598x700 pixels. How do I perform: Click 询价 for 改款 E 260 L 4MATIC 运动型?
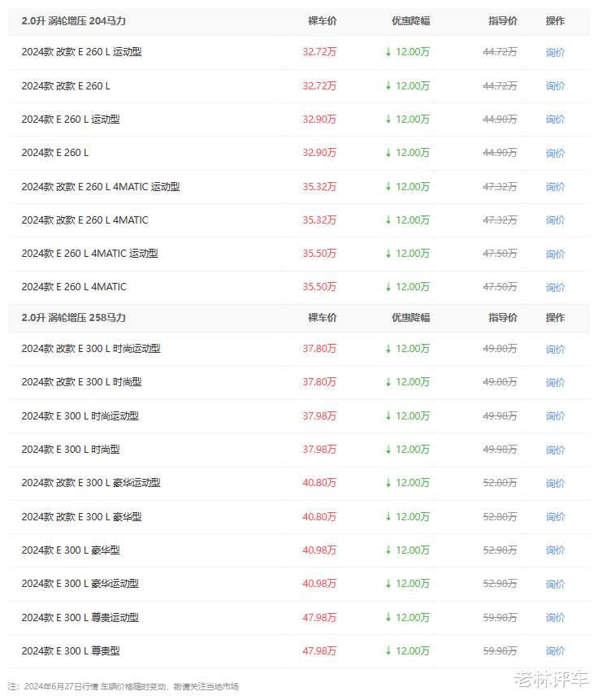(555, 187)
